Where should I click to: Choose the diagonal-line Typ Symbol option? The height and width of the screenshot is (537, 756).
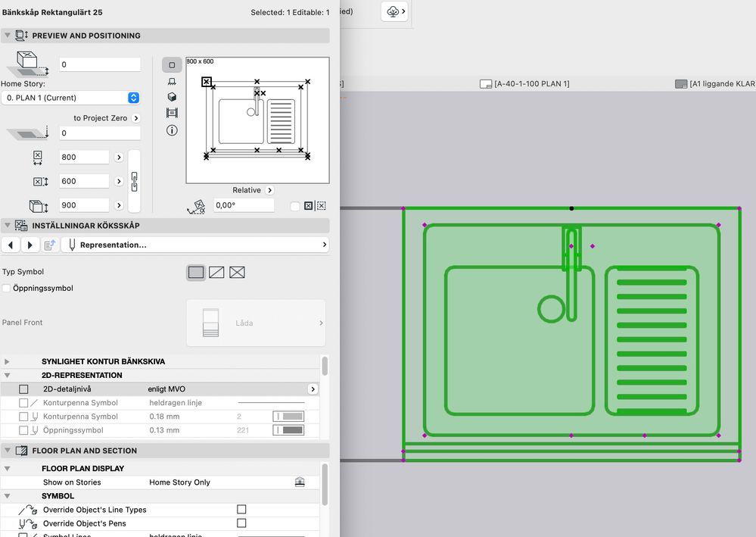tap(216, 273)
